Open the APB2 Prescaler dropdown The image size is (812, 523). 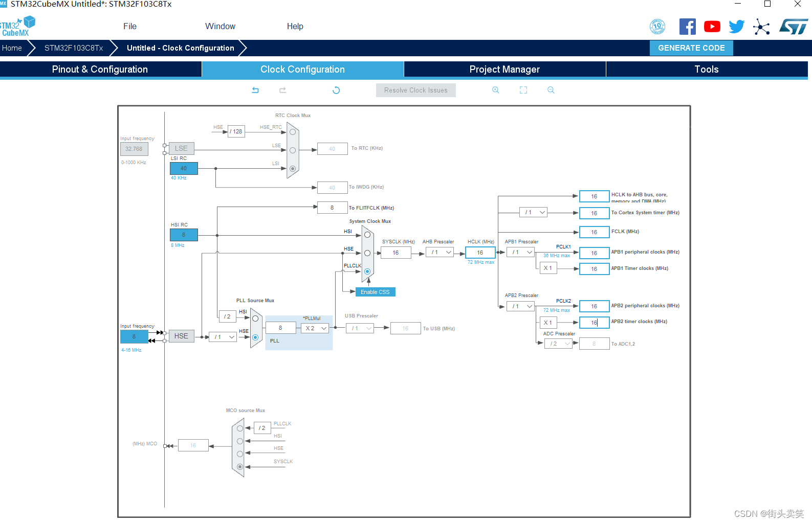[x=520, y=307]
